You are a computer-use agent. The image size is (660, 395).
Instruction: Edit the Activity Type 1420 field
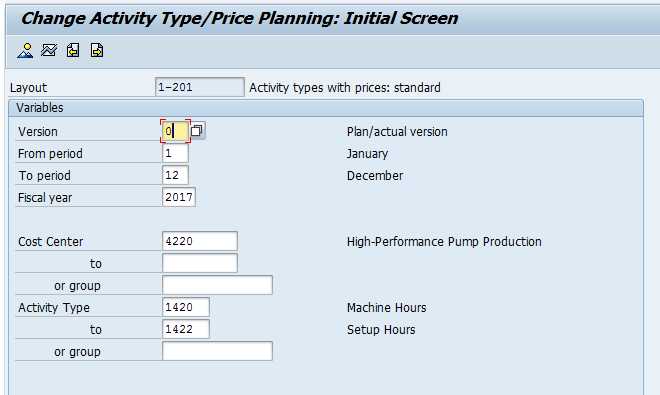tap(185, 307)
